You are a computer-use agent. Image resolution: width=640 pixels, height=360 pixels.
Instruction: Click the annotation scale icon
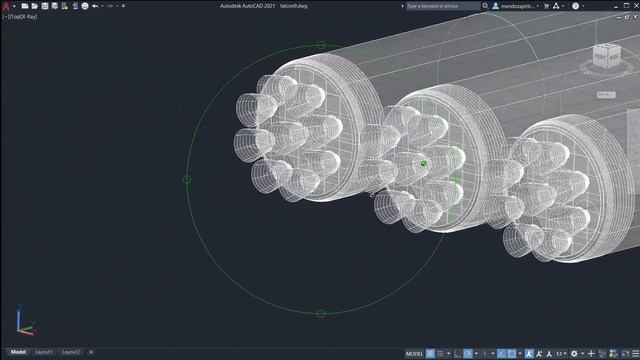pos(549,353)
